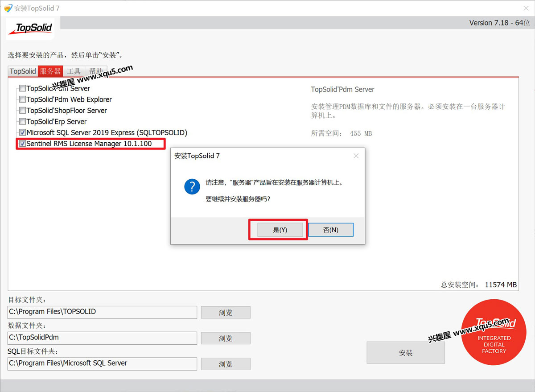Click 浏览 next to the 目标文件夹 path

pos(226,312)
